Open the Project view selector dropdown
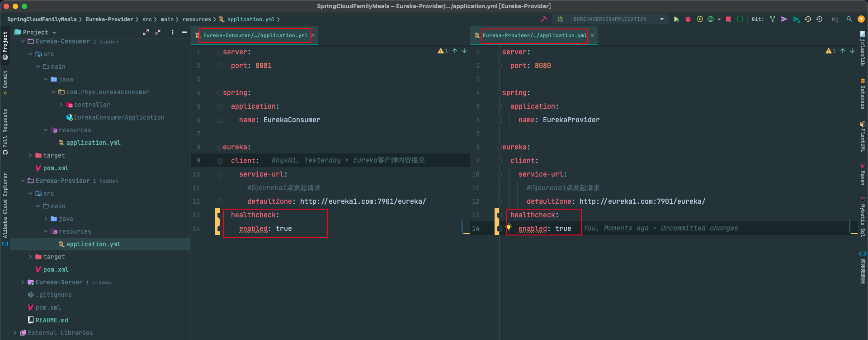 point(35,32)
